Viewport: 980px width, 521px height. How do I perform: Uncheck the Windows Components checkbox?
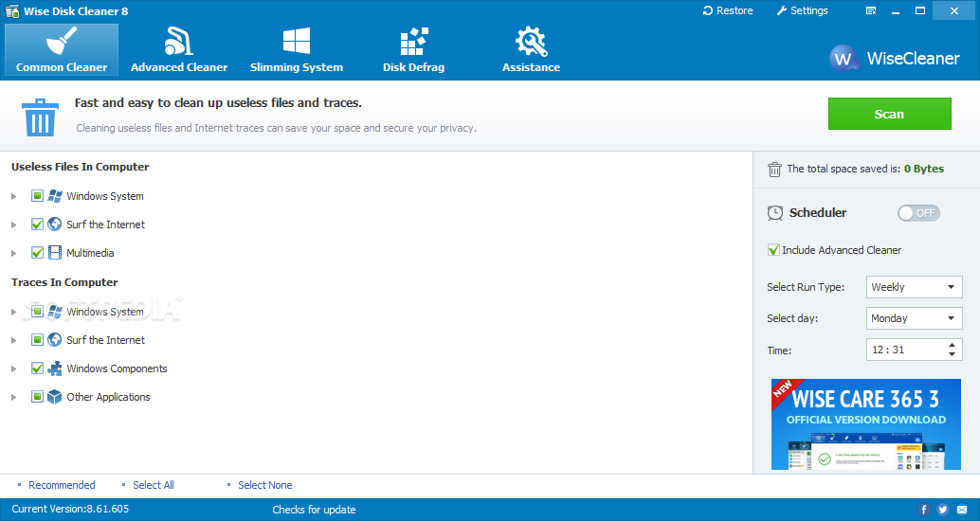[x=38, y=368]
